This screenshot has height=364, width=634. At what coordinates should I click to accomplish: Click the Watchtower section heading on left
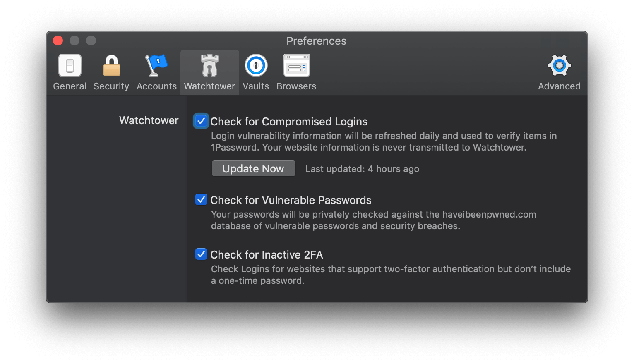pos(149,120)
